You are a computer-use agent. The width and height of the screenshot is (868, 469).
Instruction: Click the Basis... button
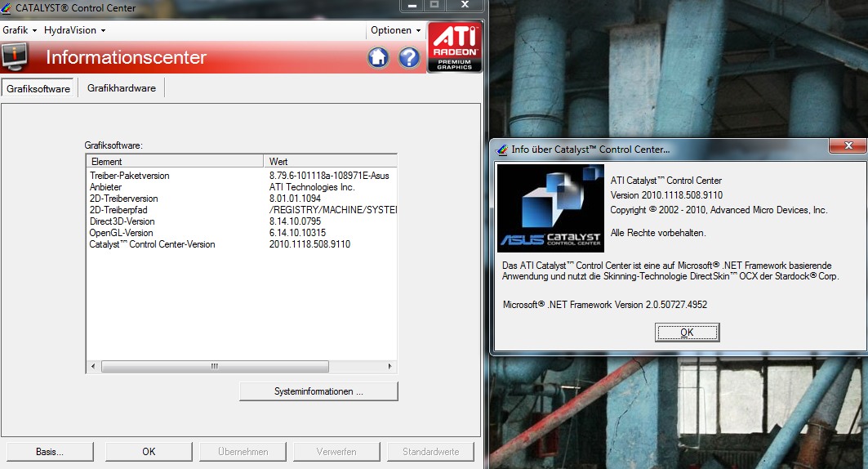50,451
